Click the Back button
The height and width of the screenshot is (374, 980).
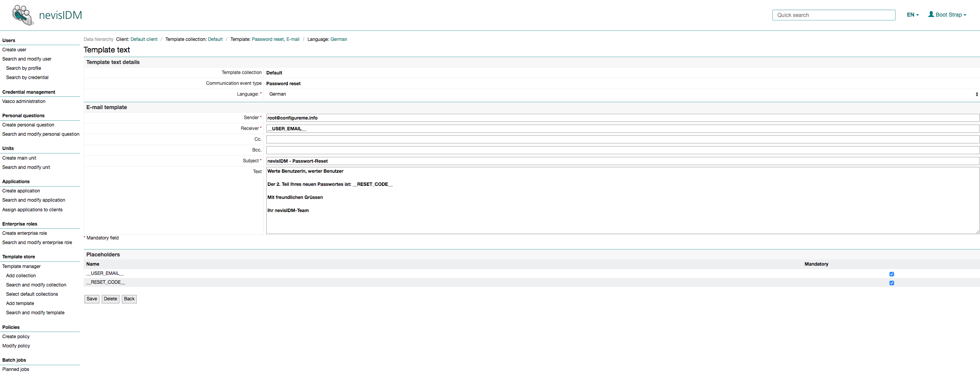tap(129, 299)
